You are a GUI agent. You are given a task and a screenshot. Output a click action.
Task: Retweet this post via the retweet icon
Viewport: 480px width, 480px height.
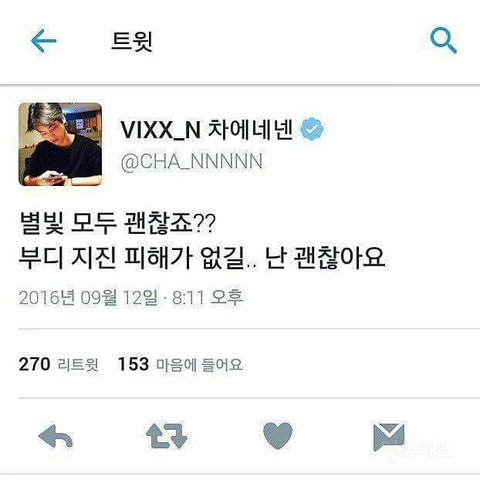tap(167, 436)
